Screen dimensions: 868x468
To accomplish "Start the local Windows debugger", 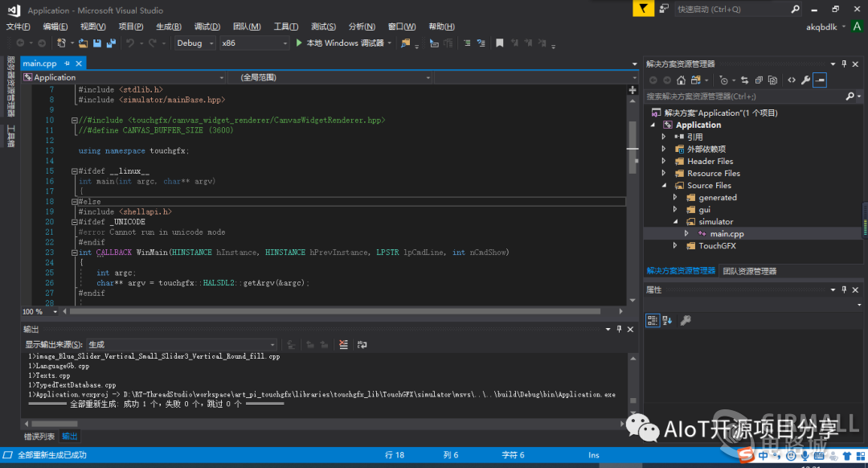I will (340, 43).
